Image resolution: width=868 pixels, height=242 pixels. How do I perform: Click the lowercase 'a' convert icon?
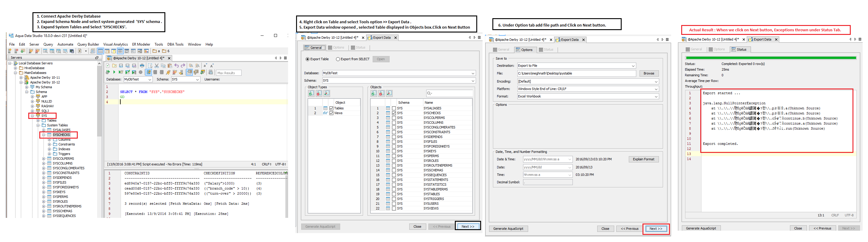coord(205,66)
